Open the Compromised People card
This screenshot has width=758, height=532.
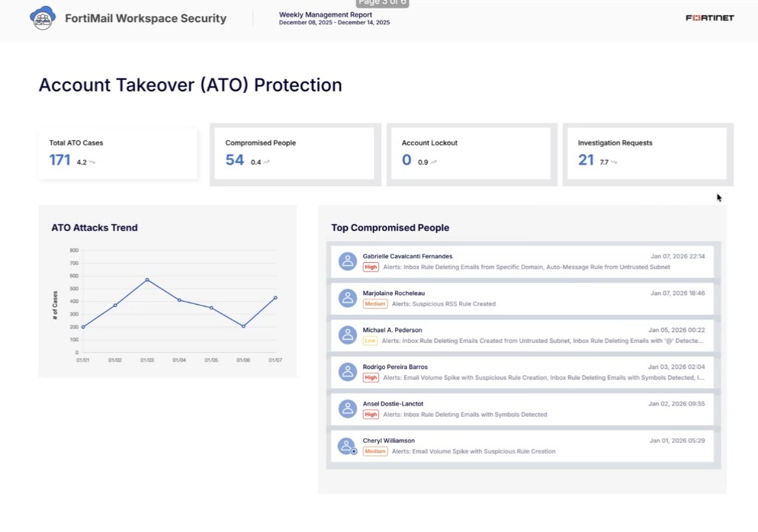point(294,153)
